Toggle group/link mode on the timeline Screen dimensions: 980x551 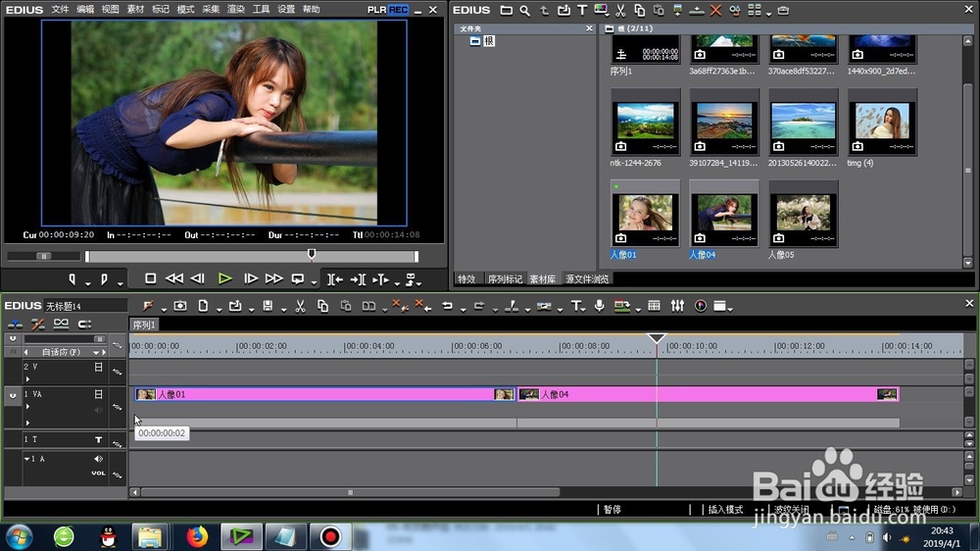pos(61,324)
